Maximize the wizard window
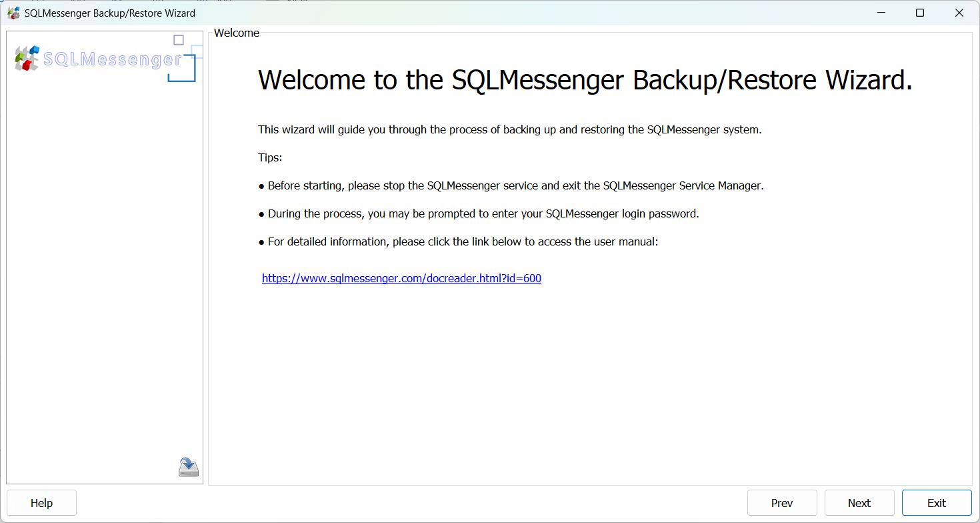The image size is (980, 523). [x=920, y=12]
